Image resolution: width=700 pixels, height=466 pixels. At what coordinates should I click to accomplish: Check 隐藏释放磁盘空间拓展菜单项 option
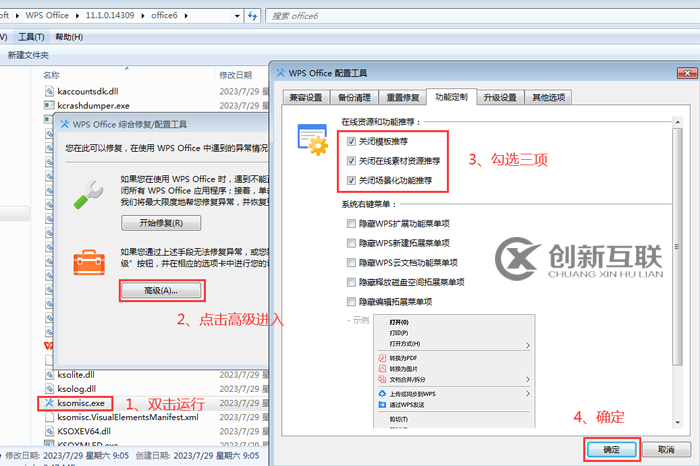(x=351, y=282)
